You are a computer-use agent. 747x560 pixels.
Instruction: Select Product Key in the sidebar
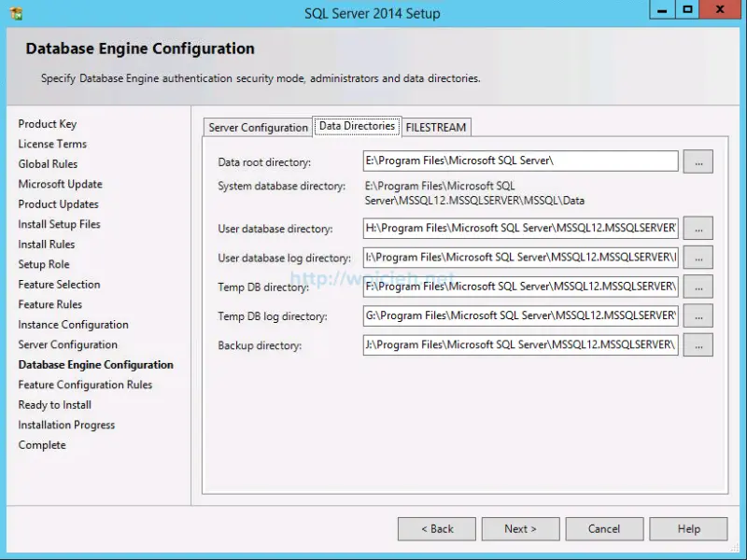pos(45,123)
